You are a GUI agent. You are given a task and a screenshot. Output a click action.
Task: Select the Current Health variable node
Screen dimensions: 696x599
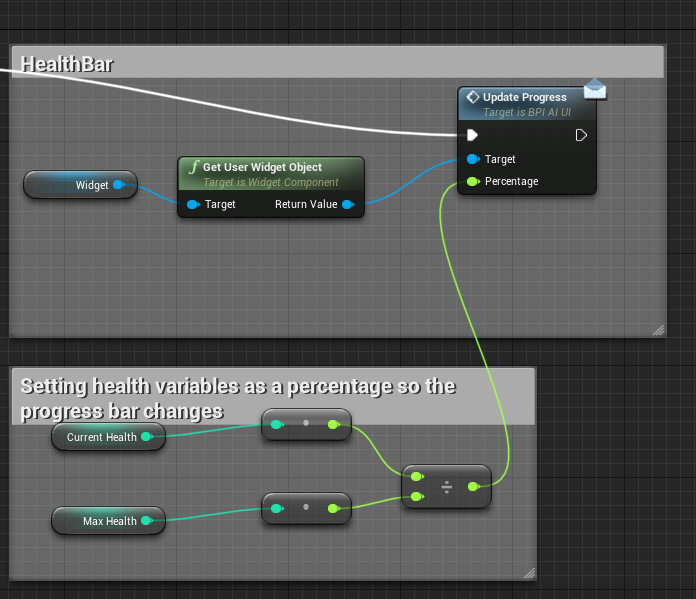[100, 437]
